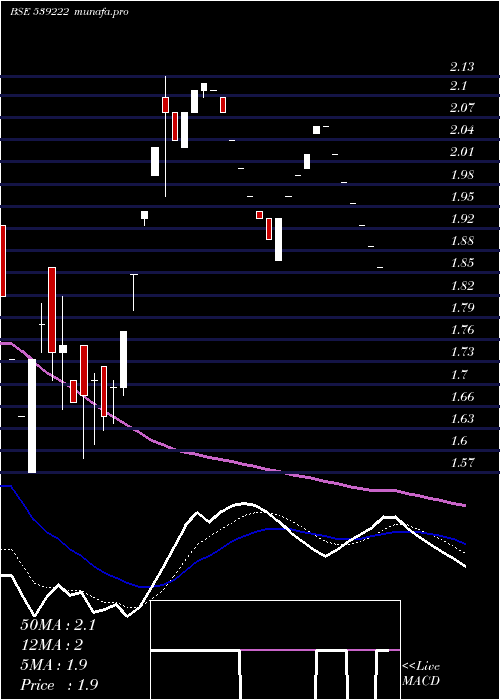Click the 50MA : 2.1 readout
Screen dimensions: 500x700
[x=58, y=625]
